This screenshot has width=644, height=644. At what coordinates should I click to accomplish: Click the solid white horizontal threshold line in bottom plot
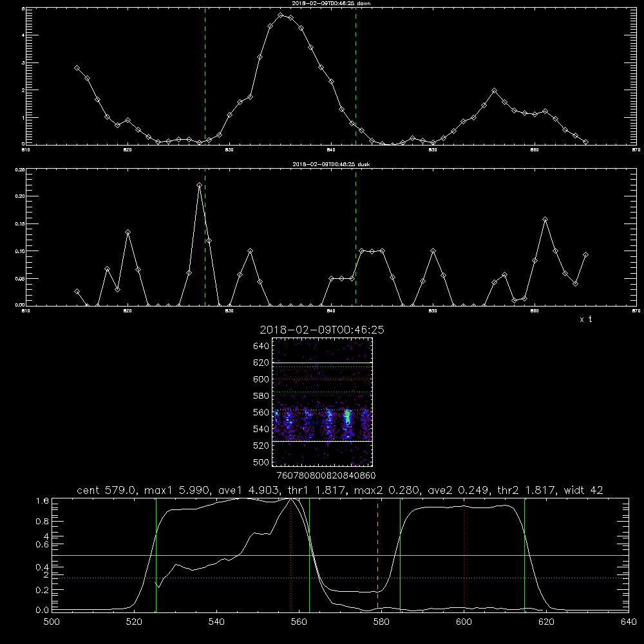[340, 555]
